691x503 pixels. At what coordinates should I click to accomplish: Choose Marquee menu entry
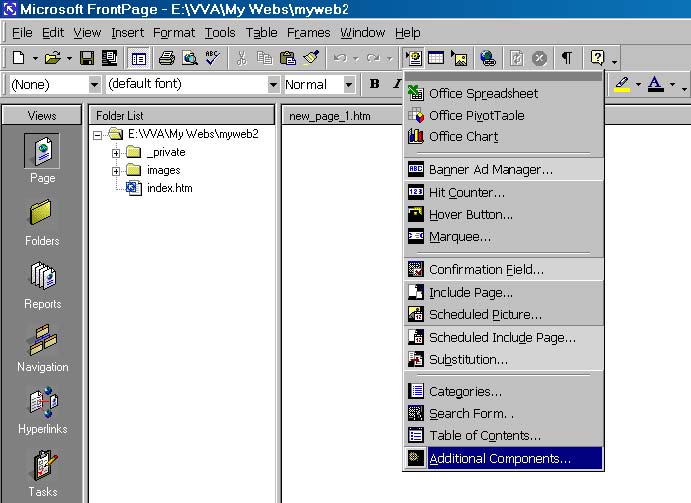pyautogui.click(x=503, y=236)
